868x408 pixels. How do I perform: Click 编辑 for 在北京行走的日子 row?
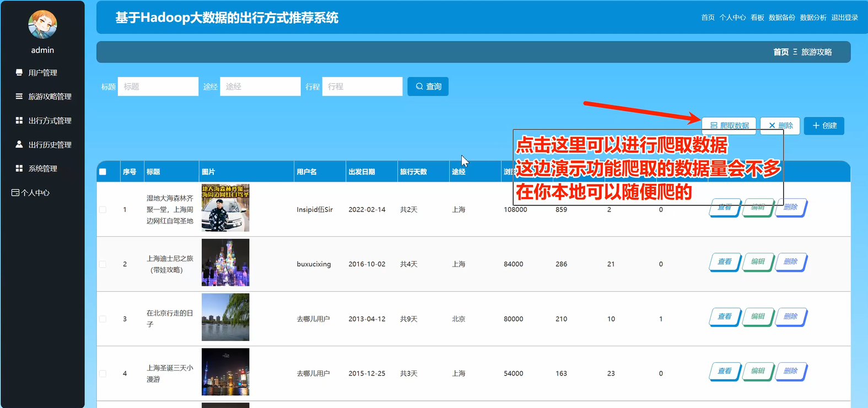[x=758, y=317]
